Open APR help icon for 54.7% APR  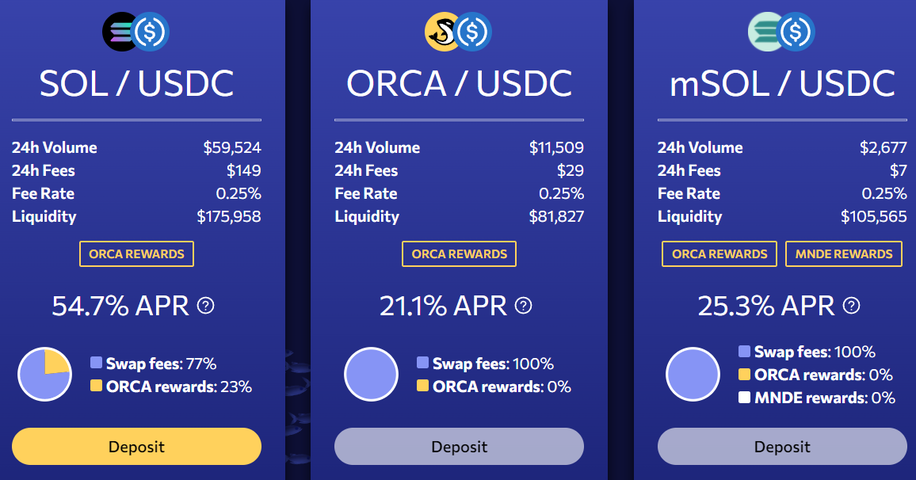(206, 305)
